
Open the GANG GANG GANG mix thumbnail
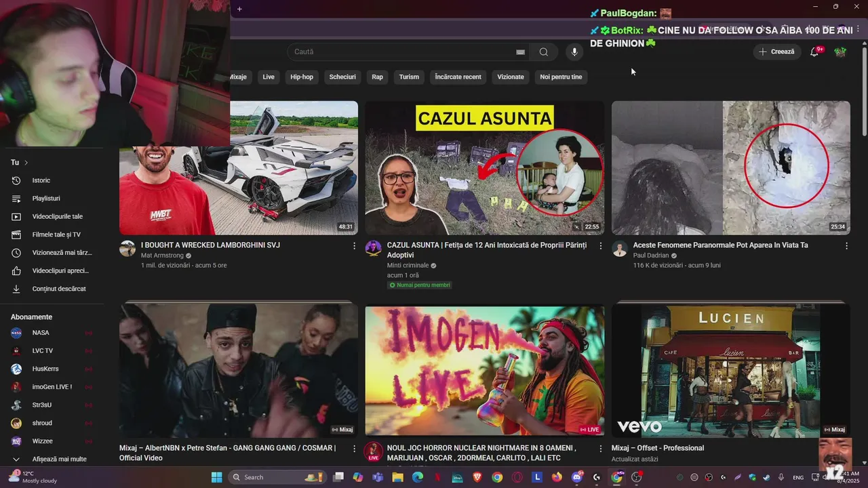tap(239, 370)
